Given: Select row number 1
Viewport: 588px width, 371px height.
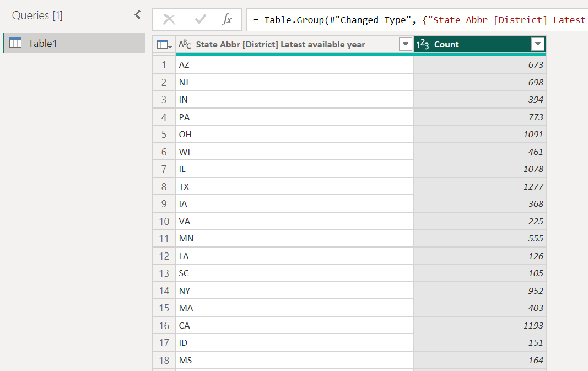Looking at the screenshot, I should tap(164, 64).
